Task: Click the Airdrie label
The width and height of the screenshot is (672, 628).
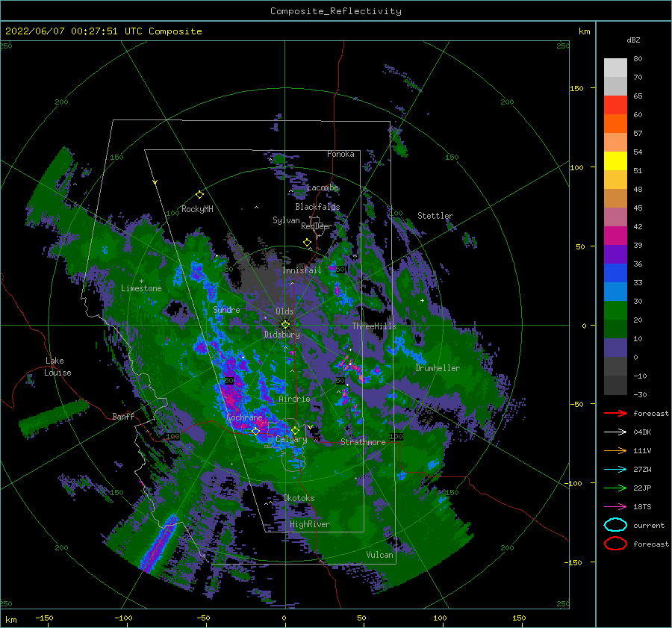Action: click(x=294, y=399)
